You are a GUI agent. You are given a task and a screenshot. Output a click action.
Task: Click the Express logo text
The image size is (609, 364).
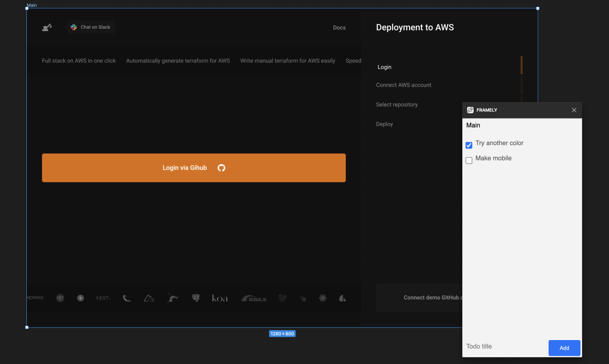[x=35, y=297]
